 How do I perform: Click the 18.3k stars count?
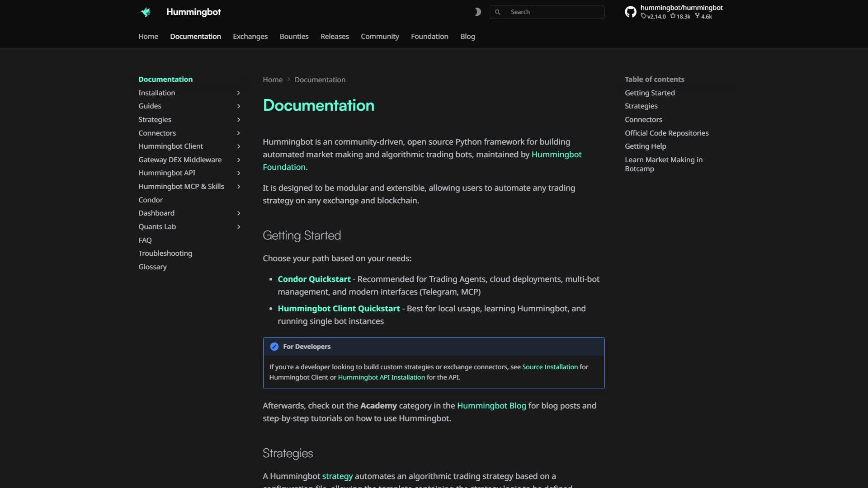pyautogui.click(x=680, y=17)
